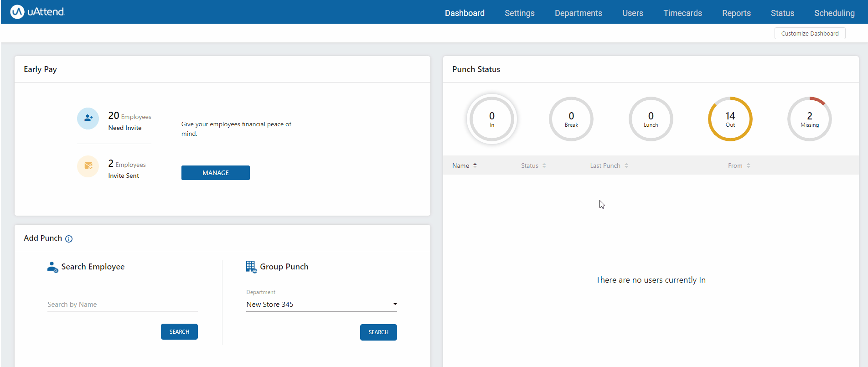Open the Users menu
This screenshot has height=367, width=868.
pos(633,13)
